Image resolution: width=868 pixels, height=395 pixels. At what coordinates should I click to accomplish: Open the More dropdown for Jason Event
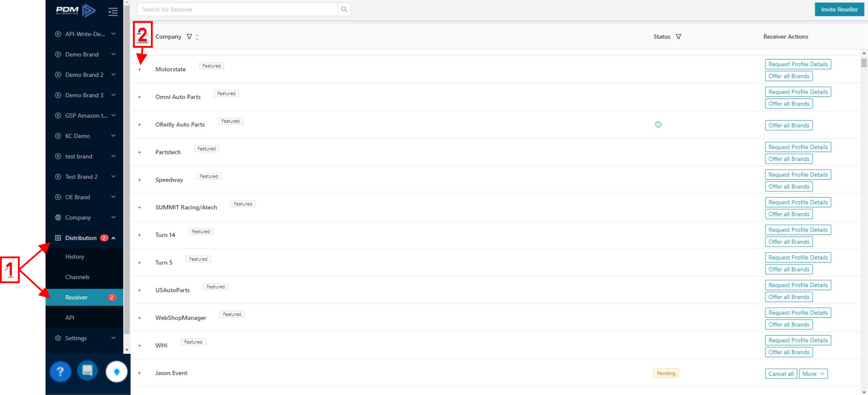pyautogui.click(x=813, y=374)
